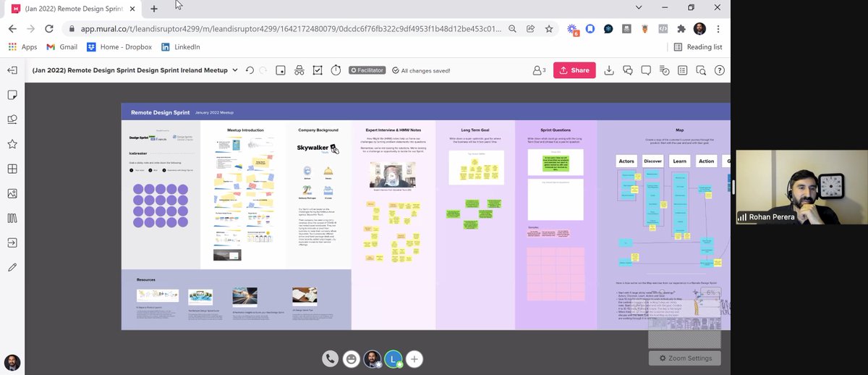Click the mural minimap preview
868x375 pixels.
click(684, 322)
